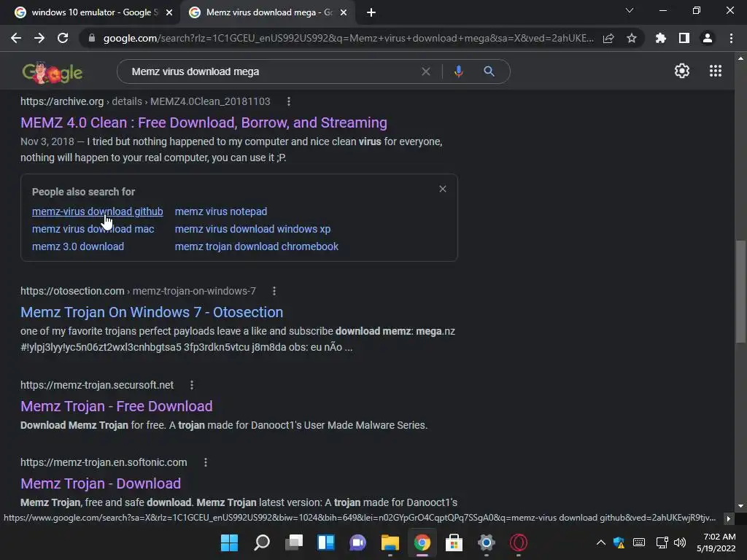
Task: Show hidden tray icons chevron
Action: [x=601, y=542]
